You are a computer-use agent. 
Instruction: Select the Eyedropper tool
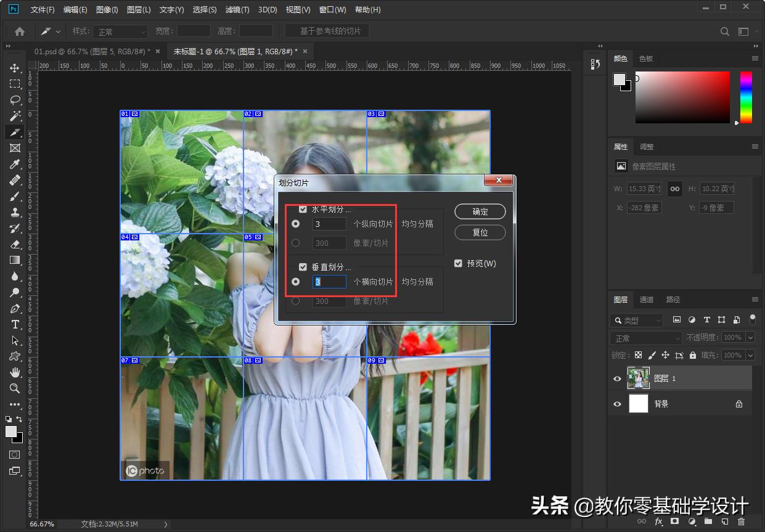click(15, 164)
